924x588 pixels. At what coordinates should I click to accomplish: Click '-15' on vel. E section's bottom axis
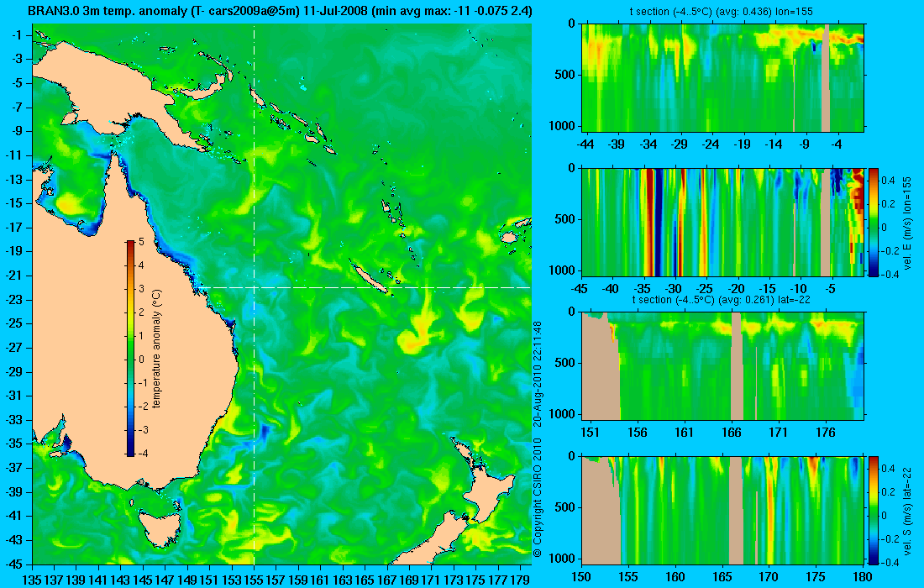(768, 289)
